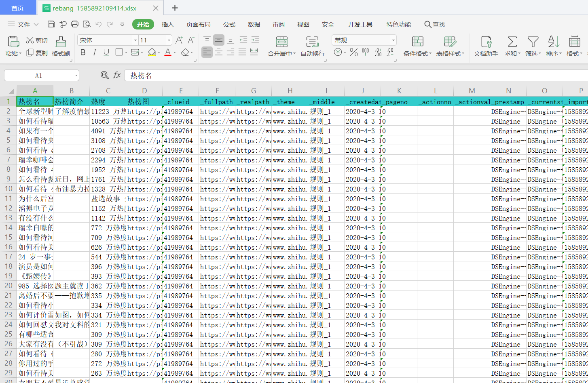Click the Merge and Center (合并居中) icon

coord(282,42)
